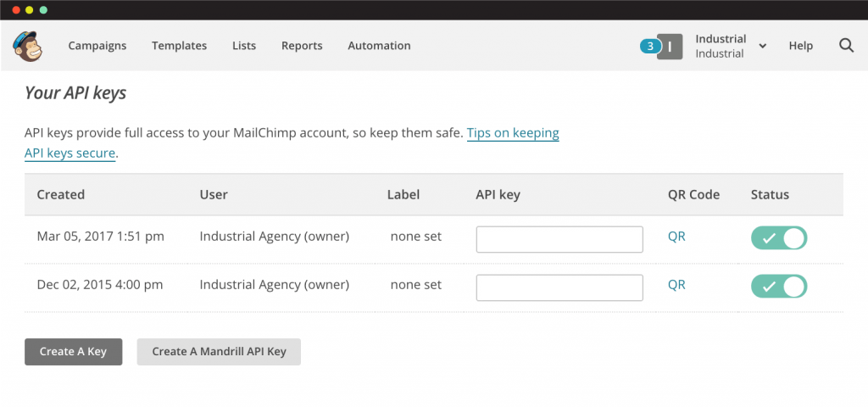868x407 pixels.
Task: Open Tips on keeping API keys secure
Action: [292, 142]
